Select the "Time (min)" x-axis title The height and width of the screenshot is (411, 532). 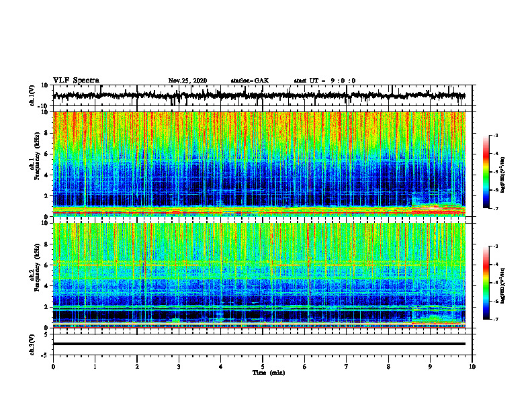pos(269,373)
